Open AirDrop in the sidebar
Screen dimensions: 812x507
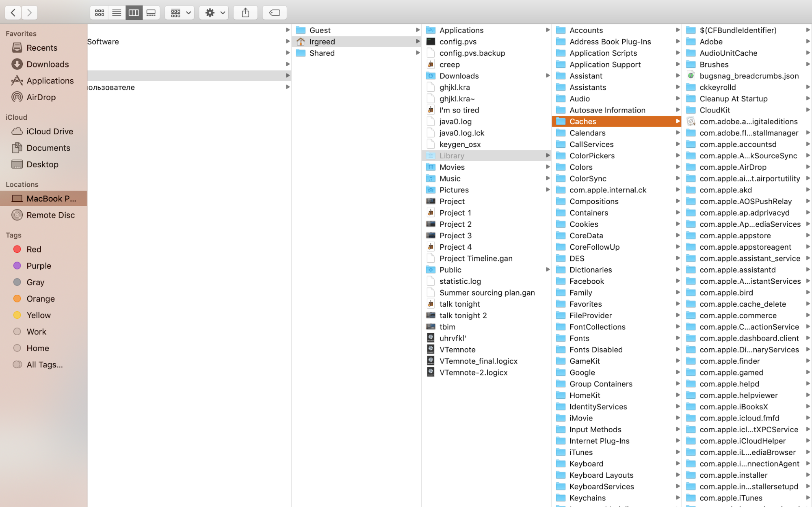[x=43, y=97]
